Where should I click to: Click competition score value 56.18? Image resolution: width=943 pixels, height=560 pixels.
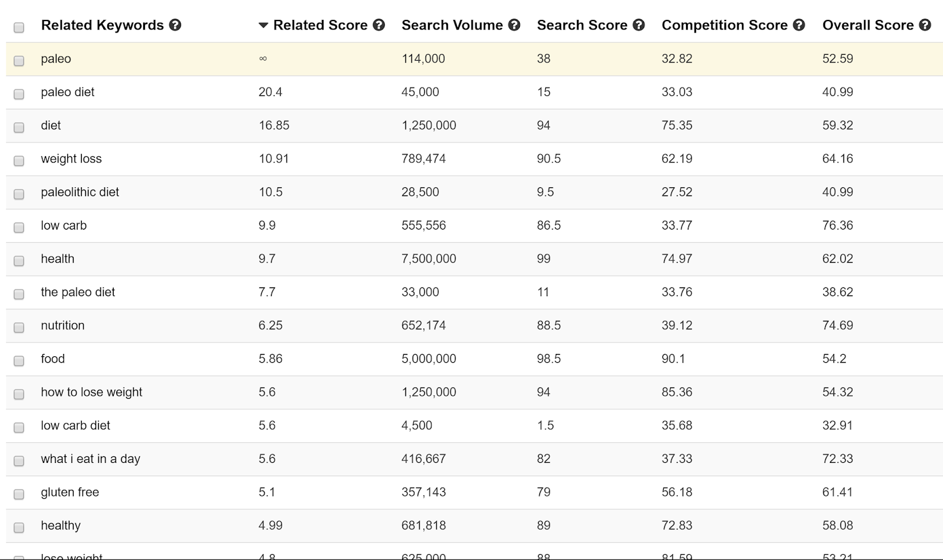tap(677, 492)
